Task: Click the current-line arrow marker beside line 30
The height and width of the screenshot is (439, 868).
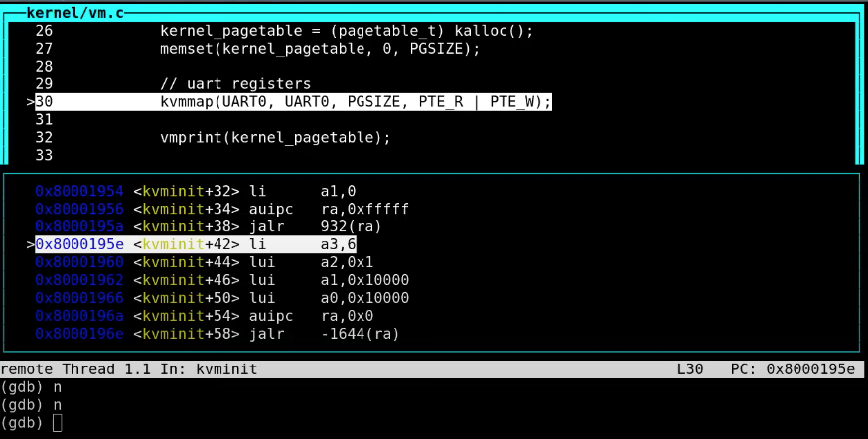Action: [x=30, y=102]
